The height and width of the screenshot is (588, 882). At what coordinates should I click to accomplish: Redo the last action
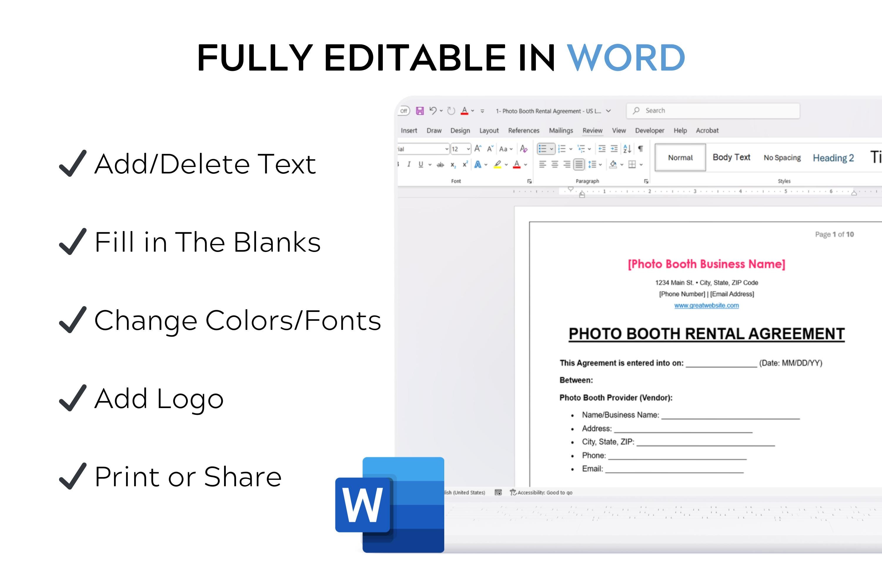[x=451, y=111]
